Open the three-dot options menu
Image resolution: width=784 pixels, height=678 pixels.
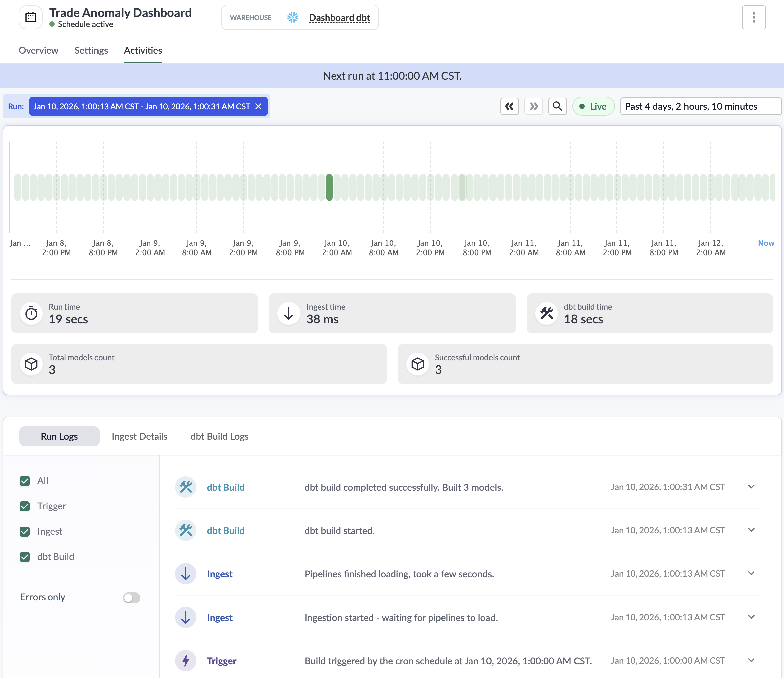(753, 17)
